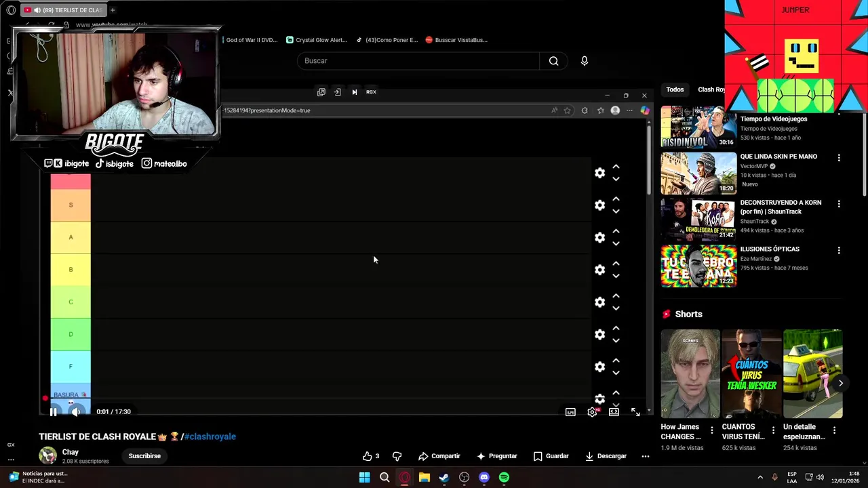Subscribe to Chay channel

click(144, 456)
